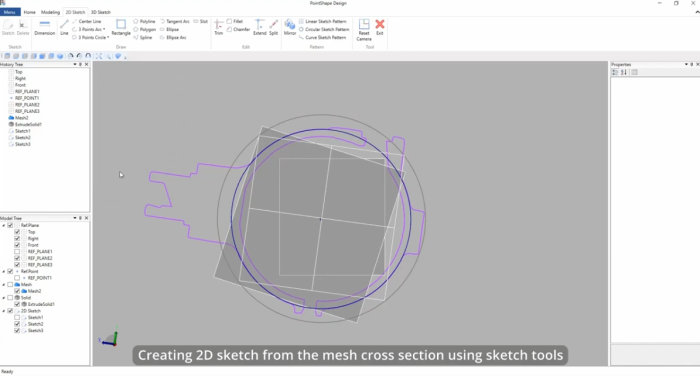Click the Fillet edit button
700x376 pixels.
click(x=235, y=21)
